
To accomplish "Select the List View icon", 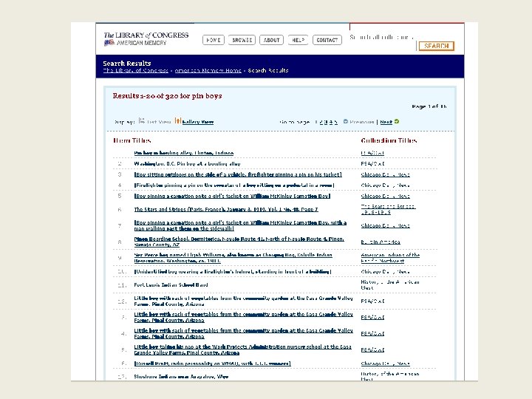I will pyautogui.click(x=142, y=120).
